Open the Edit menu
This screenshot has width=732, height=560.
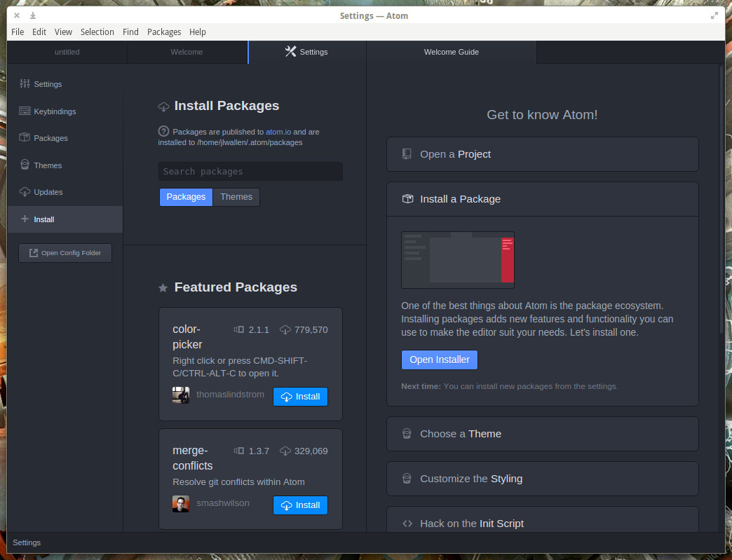pos(39,32)
